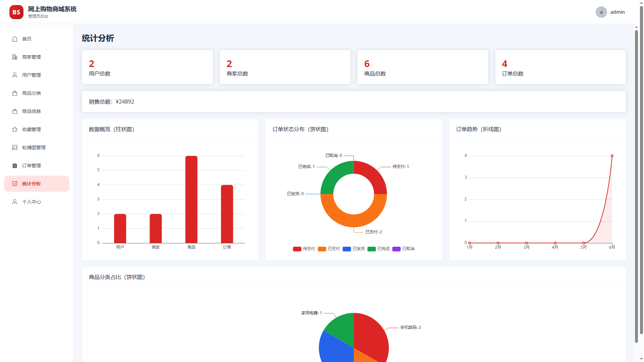Click the BS logo icon
The image size is (644, 362).
click(16, 12)
